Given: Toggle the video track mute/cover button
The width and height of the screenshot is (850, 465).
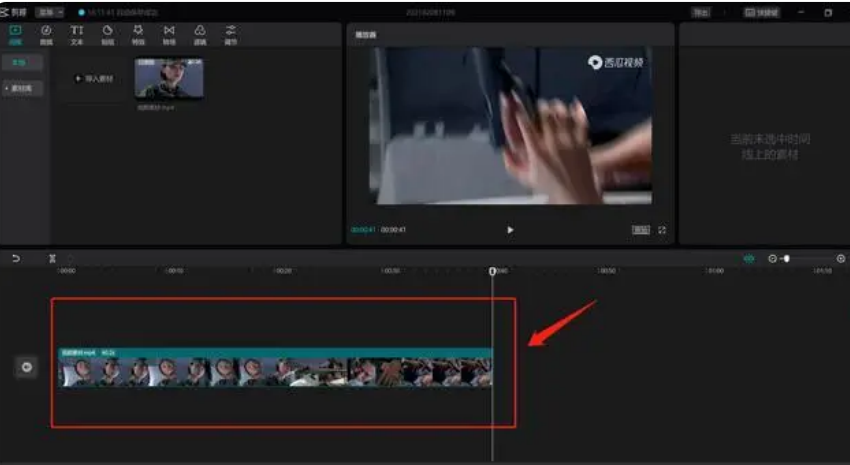Looking at the screenshot, I should (x=27, y=367).
